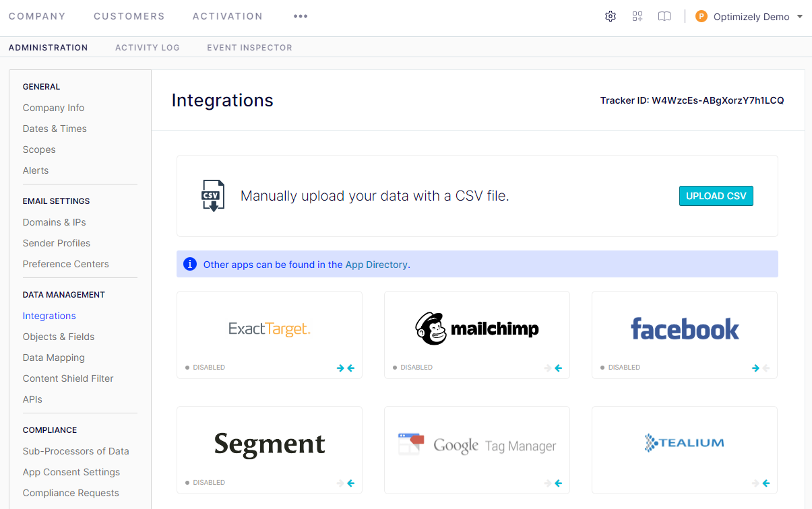Open Sub-Processors of Data
Image resolution: width=812 pixels, height=509 pixels.
(76, 451)
